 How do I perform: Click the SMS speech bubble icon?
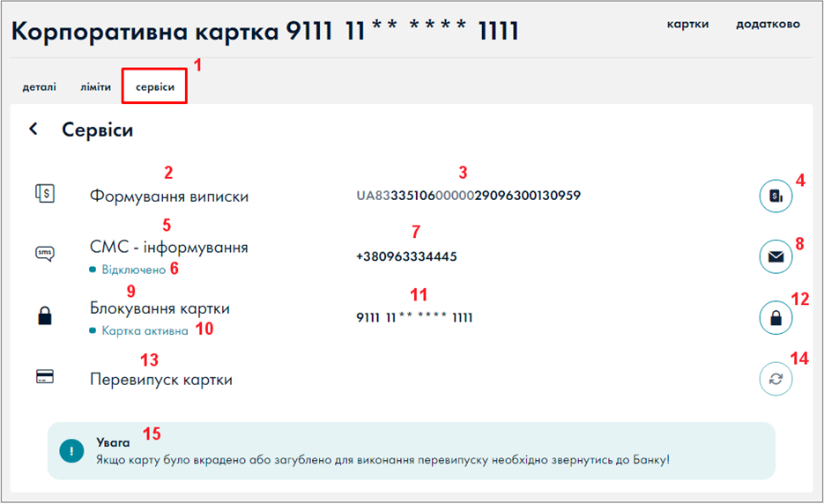coord(44,254)
